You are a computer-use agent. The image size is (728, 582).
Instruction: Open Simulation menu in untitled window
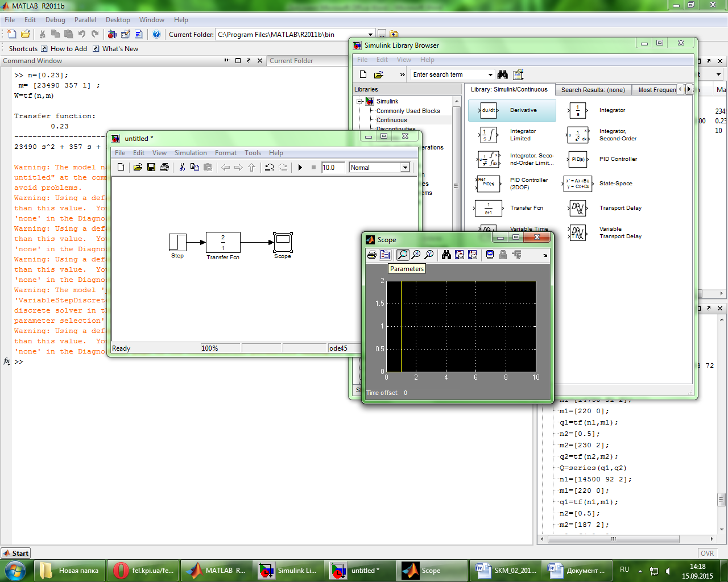pos(191,153)
